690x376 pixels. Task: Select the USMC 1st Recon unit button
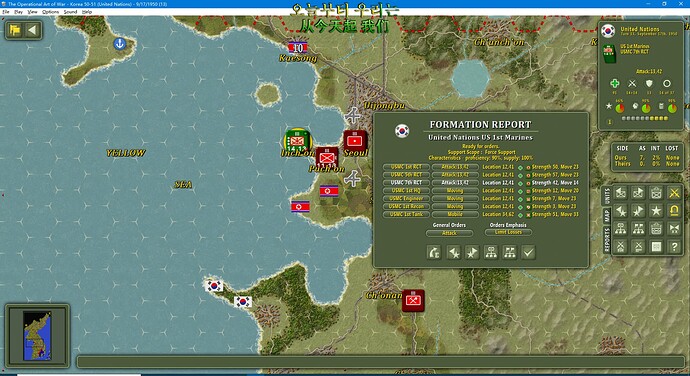406,206
